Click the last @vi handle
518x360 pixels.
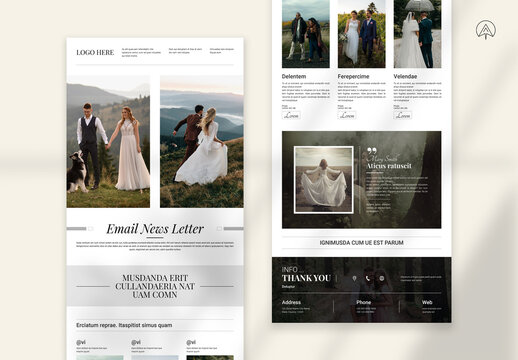click(x=191, y=342)
